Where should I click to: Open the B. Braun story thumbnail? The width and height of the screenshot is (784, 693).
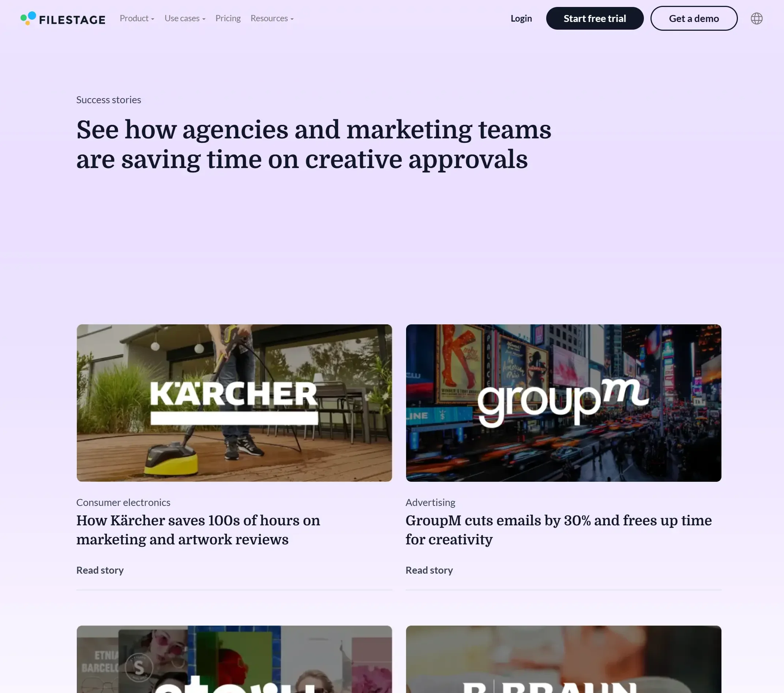563,659
